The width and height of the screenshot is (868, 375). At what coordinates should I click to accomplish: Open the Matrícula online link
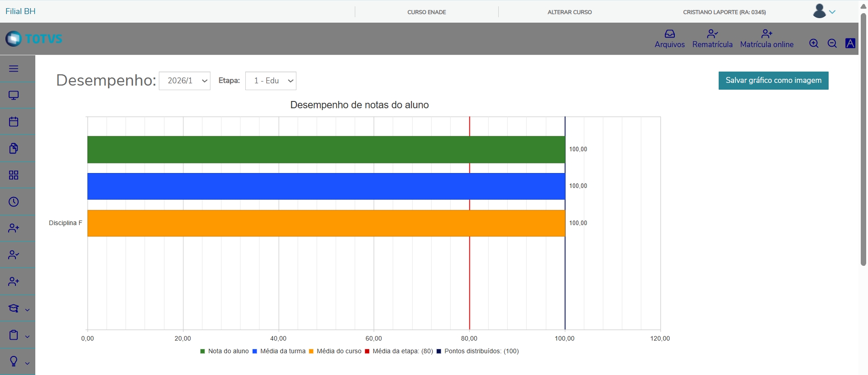(767, 44)
